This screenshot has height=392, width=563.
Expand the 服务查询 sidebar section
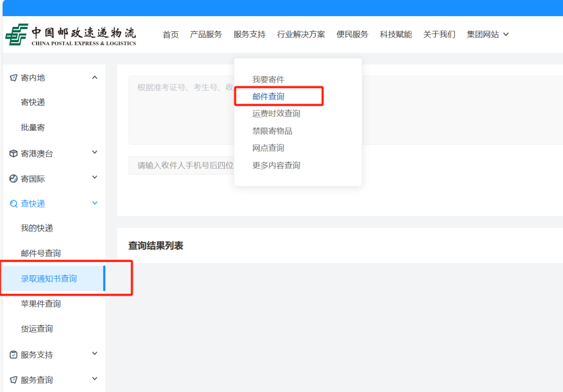point(95,378)
